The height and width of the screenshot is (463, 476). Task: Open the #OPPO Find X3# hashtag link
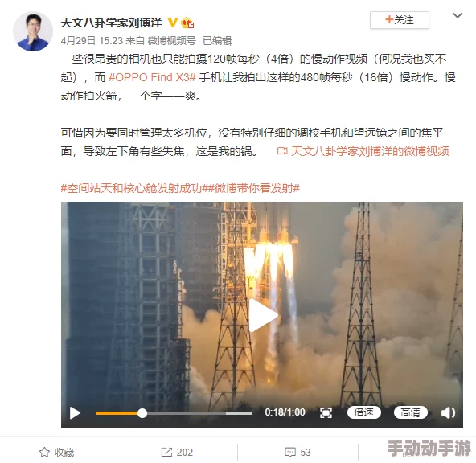(x=152, y=77)
